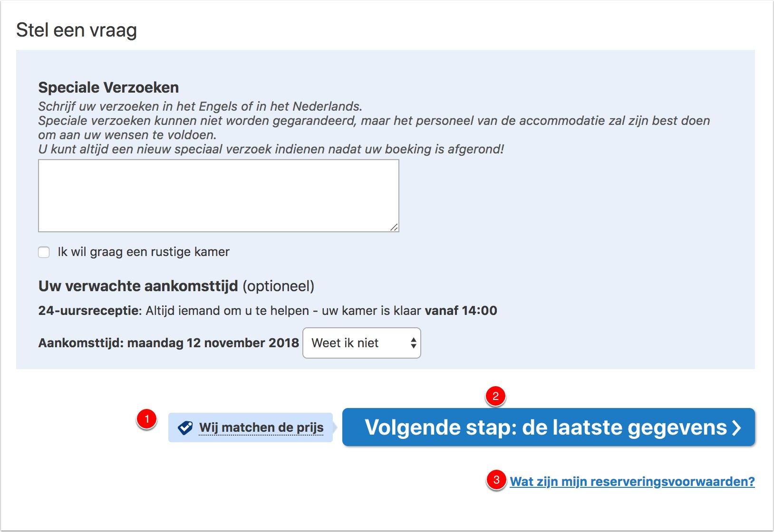Click 'Aankomsttijd: maandag 12 november 2018' label
774x532 pixels.
pyautogui.click(x=169, y=343)
